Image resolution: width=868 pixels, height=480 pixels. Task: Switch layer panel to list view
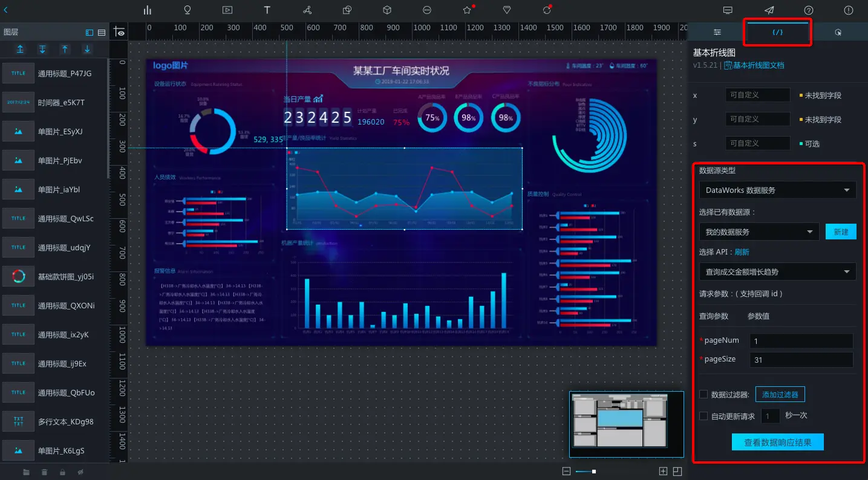pyautogui.click(x=102, y=32)
